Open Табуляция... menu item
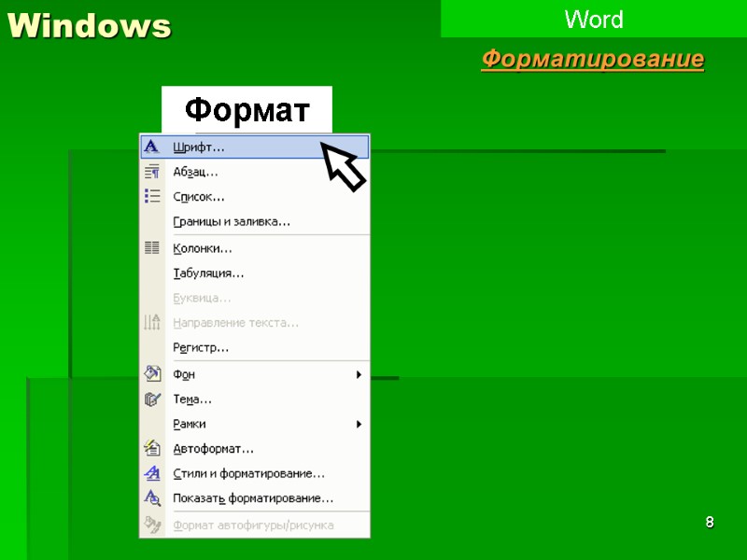This screenshot has width=747, height=560. 254,273
